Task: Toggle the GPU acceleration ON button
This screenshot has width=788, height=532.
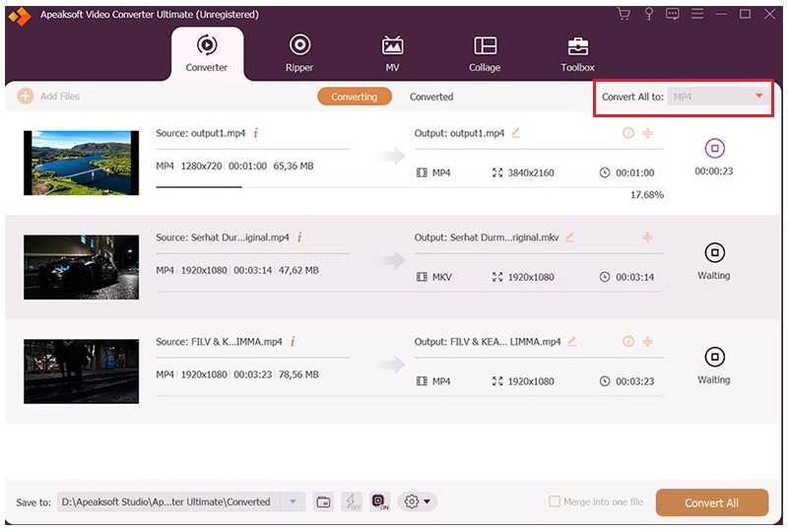Action: coord(380,501)
